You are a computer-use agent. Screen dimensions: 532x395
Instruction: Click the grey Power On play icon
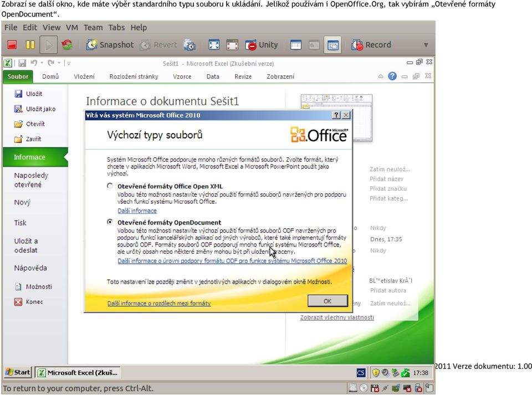tap(49, 45)
